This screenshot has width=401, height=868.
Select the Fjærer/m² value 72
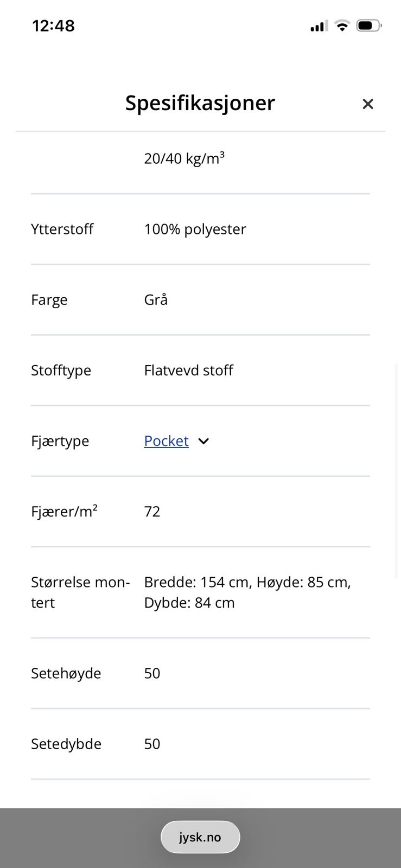point(152,512)
